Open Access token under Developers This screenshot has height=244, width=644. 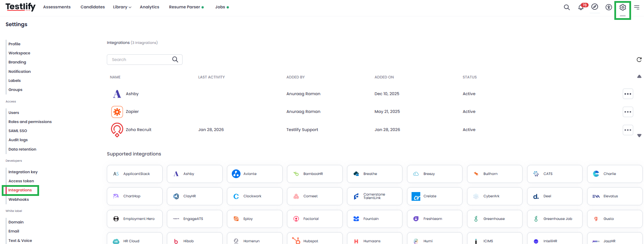[x=21, y=181]
